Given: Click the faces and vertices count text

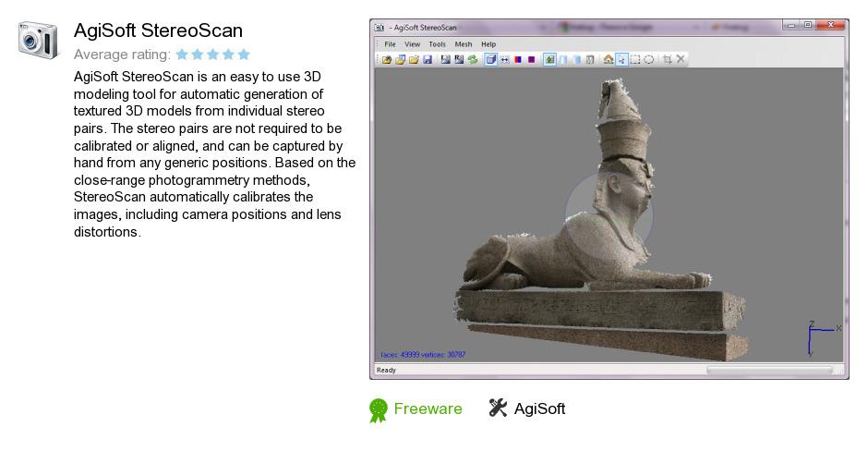Looking at the screenshot, I should coord(423,355).
